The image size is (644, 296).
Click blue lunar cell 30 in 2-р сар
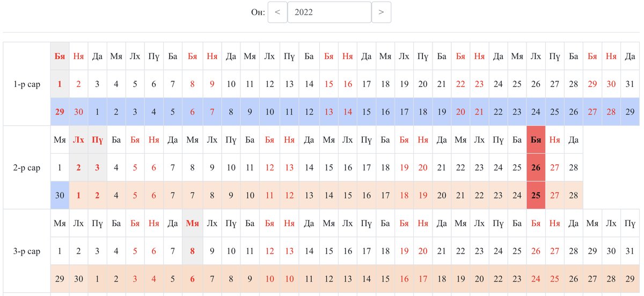[x=60, y=196]
